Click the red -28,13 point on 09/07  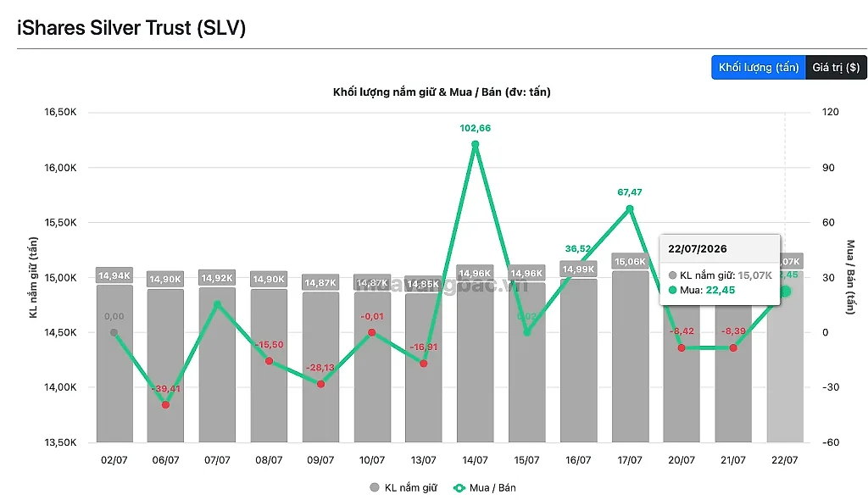(x=320, y=384)
